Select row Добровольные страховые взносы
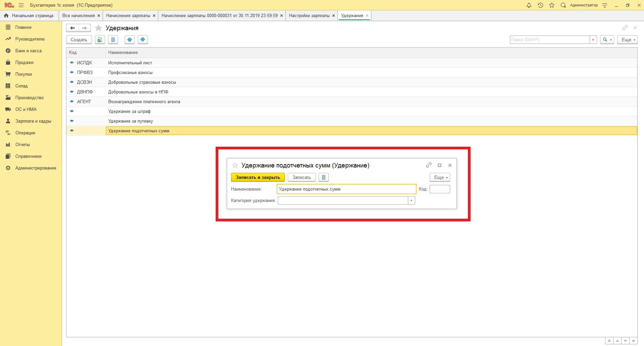The height and width of the screenshot is (346, 644). coord(352,82)
